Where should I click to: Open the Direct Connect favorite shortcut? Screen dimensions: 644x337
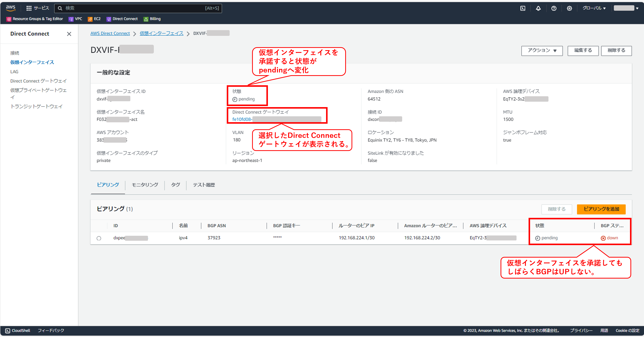[122, 19]
